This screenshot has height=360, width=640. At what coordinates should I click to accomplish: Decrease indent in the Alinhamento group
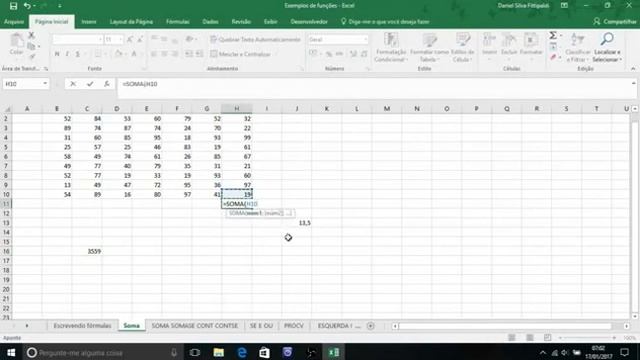click(x=189, y=54)
